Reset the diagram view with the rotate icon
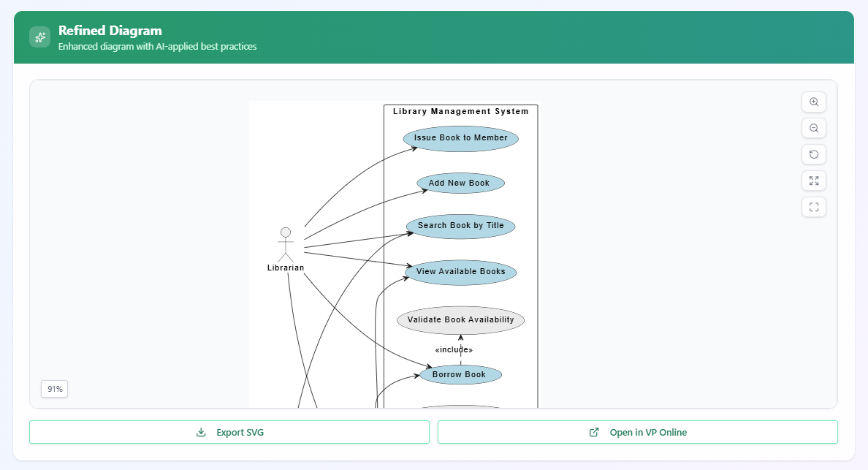The height and width of the screenshot is (470, 868). 813,154
